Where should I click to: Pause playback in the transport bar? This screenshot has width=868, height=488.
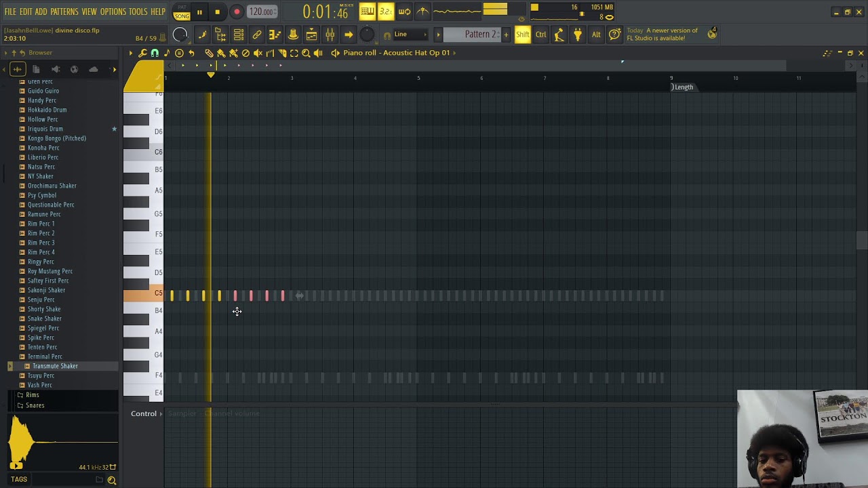click(x=199, y=12)
